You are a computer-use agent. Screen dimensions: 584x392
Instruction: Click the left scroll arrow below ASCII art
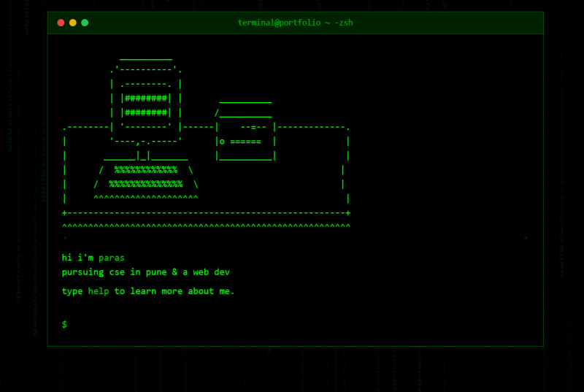pos(65,238)
